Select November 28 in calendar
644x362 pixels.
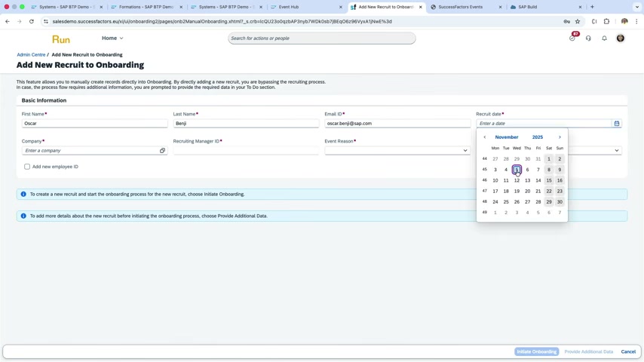click(538, 202)
